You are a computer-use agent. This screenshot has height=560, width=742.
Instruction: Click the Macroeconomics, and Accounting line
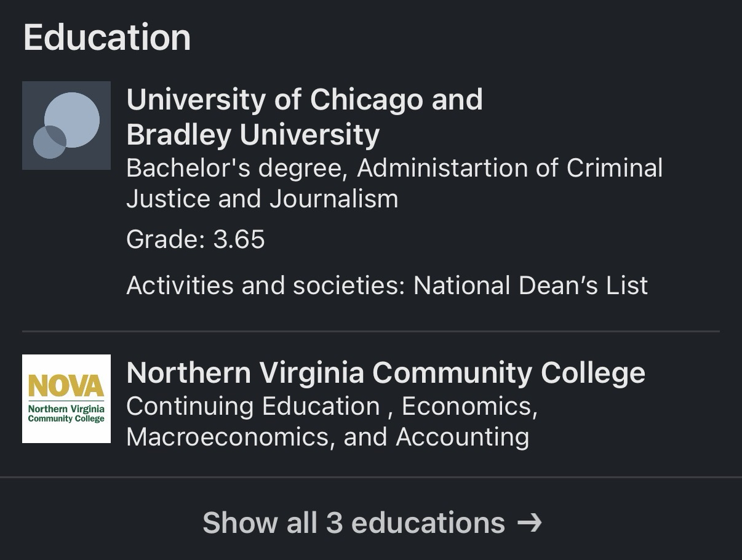coord(327,437)
